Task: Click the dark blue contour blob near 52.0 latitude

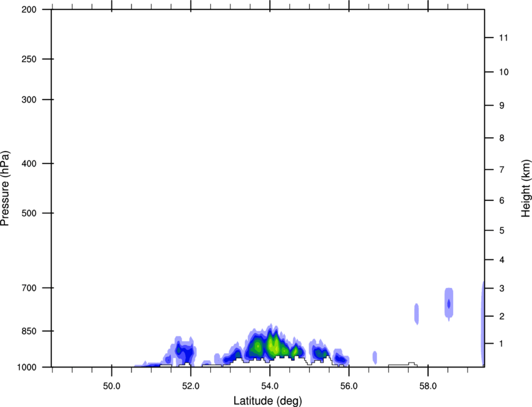Action: (x=184, y=353)
